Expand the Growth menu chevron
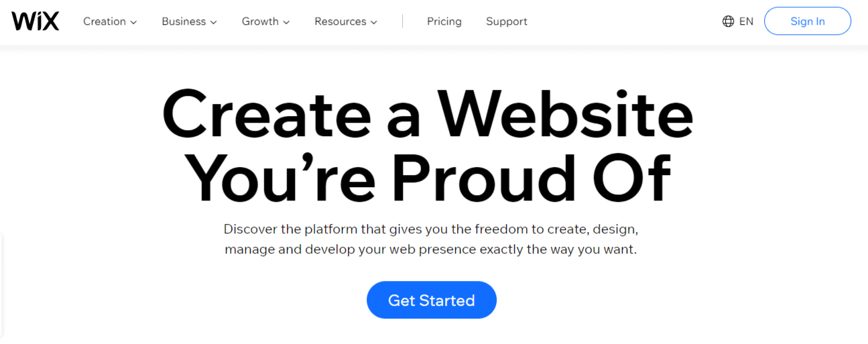This screenshot has width=868, height=344. pos(286,22)
